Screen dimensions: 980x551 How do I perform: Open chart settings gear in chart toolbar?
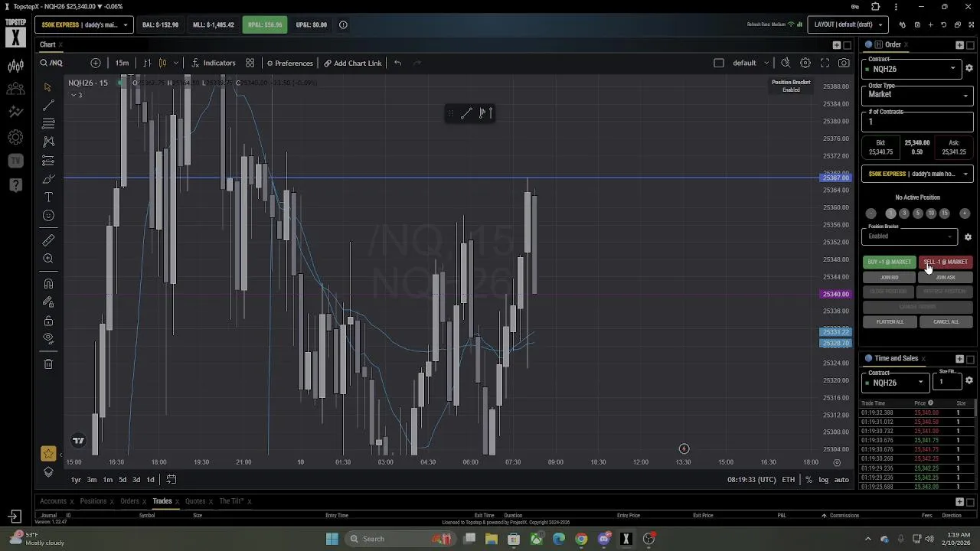[x=805, y=63]
